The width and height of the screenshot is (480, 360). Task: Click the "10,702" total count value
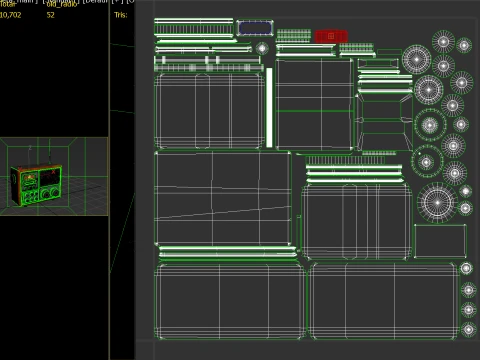[x=10, y=15]
